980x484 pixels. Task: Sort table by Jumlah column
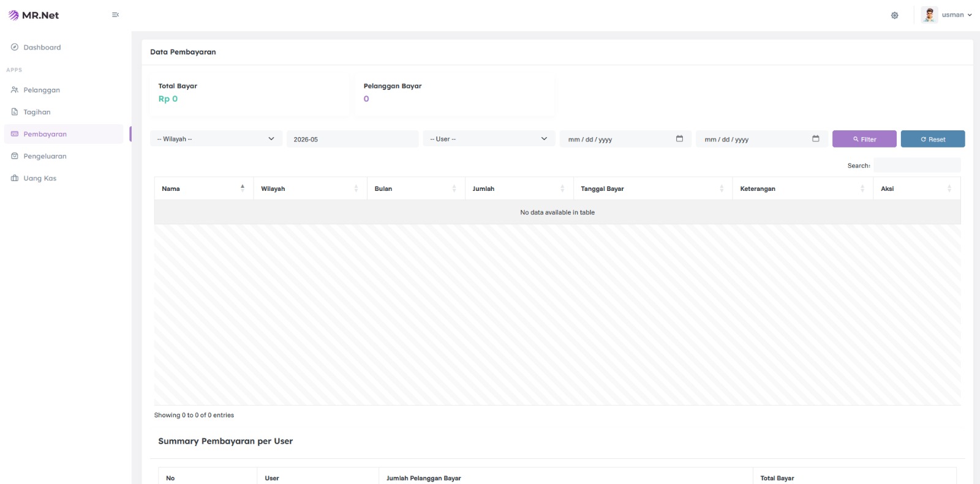(x=519, y=188)
